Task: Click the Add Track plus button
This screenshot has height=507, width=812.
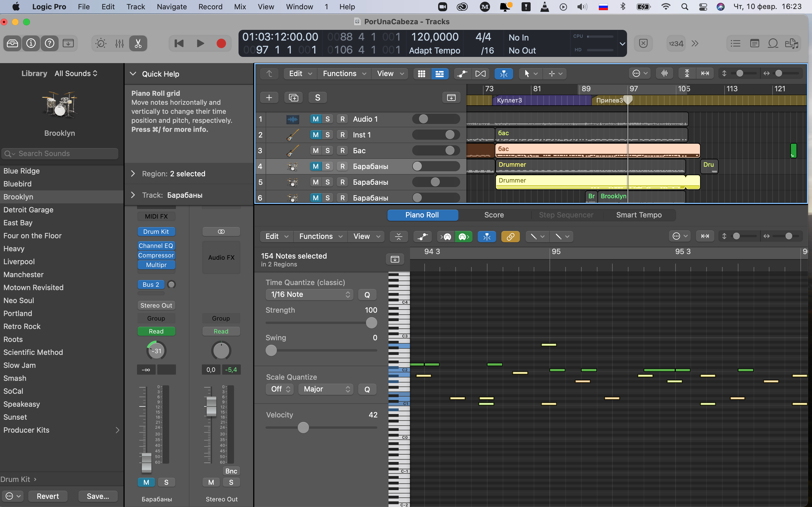Action: pyautogui.click(x=269, y=97)
